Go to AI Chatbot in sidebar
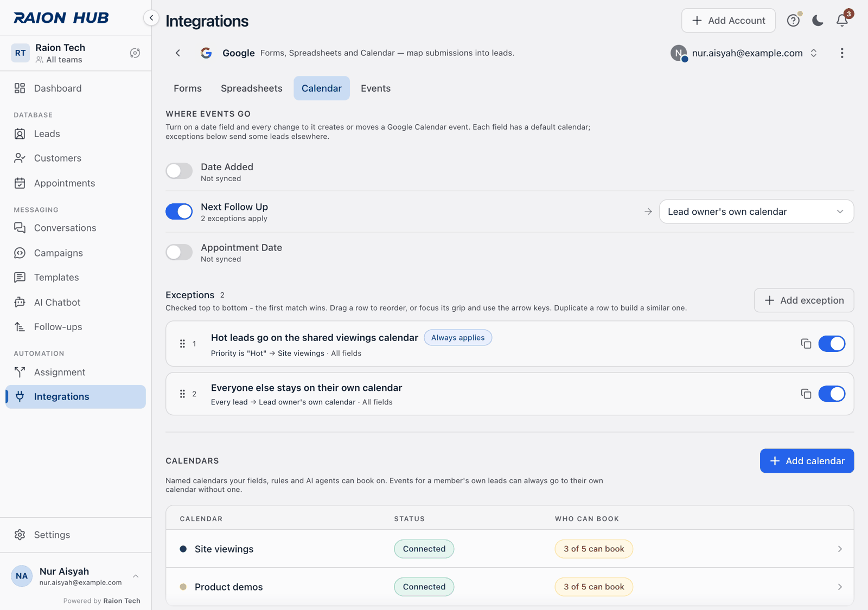The width and height of the screenshot is (868, 610). tap(75, 303)
